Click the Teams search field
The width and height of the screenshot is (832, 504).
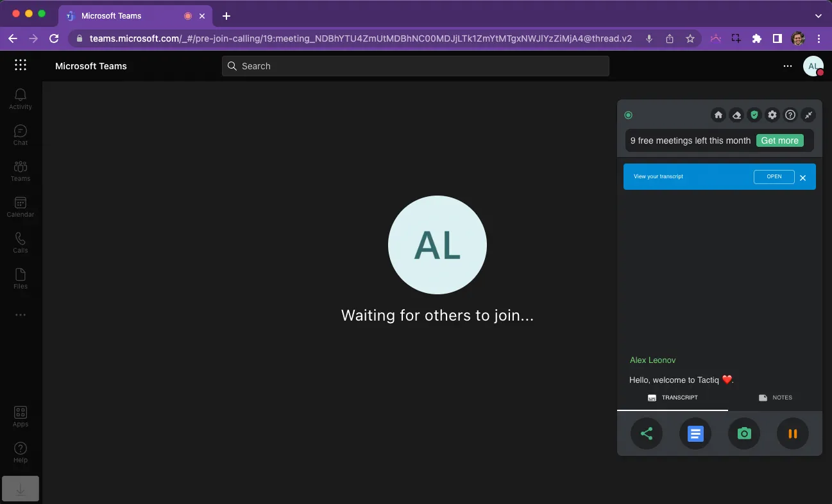415,66
